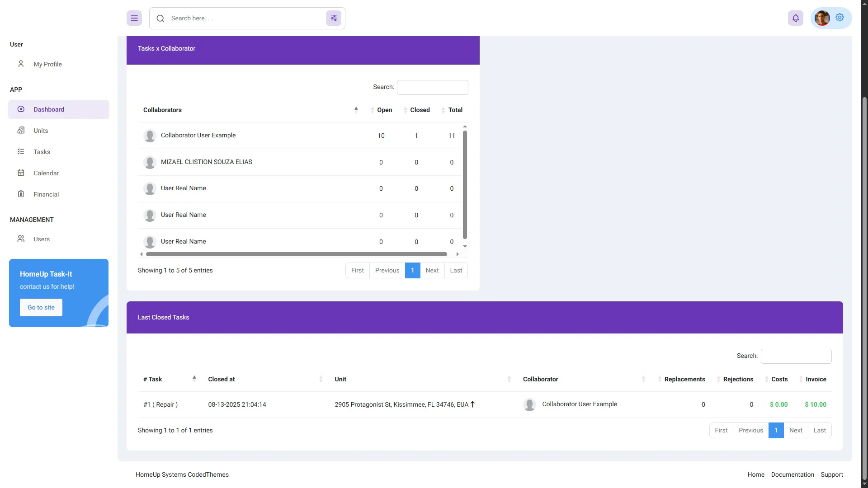Click collaborator avatar in Last Closed Tasks
This screenshot has width=868, height=488.
[529, 404]
